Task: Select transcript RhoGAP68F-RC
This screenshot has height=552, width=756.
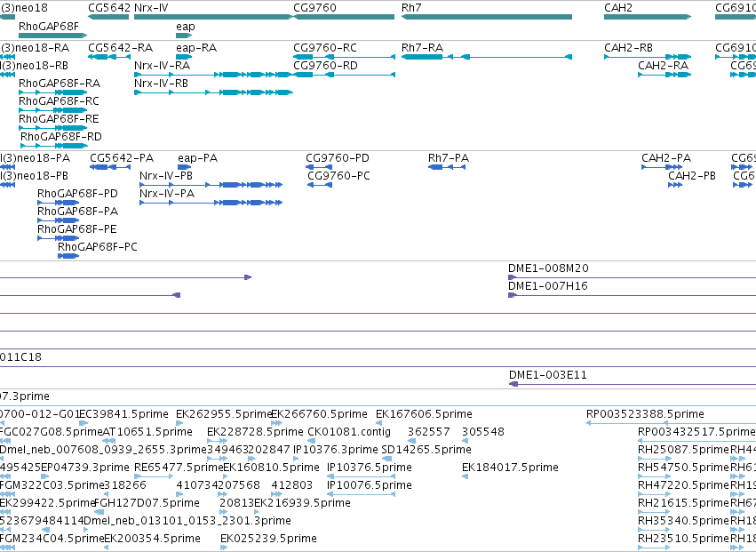Action: pos(52,110)
